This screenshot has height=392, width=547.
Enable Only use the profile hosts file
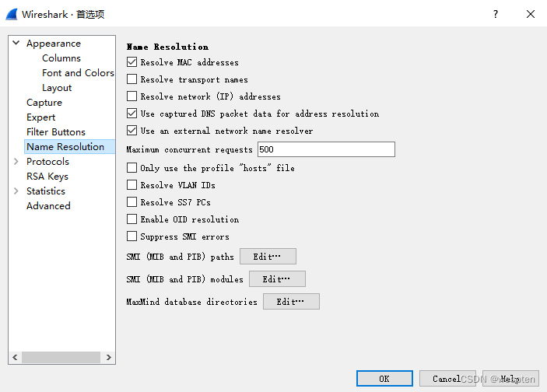tap(131, 168)
